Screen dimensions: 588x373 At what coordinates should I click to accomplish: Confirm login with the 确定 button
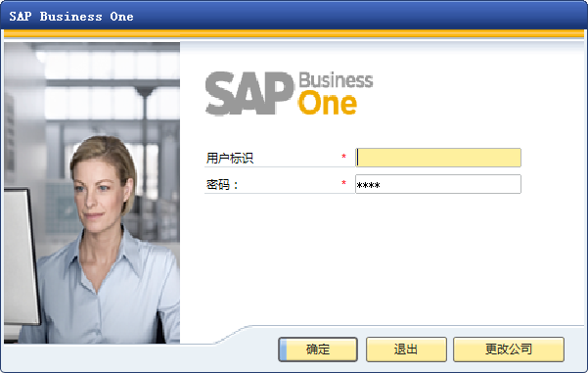(x=318, y=350)
